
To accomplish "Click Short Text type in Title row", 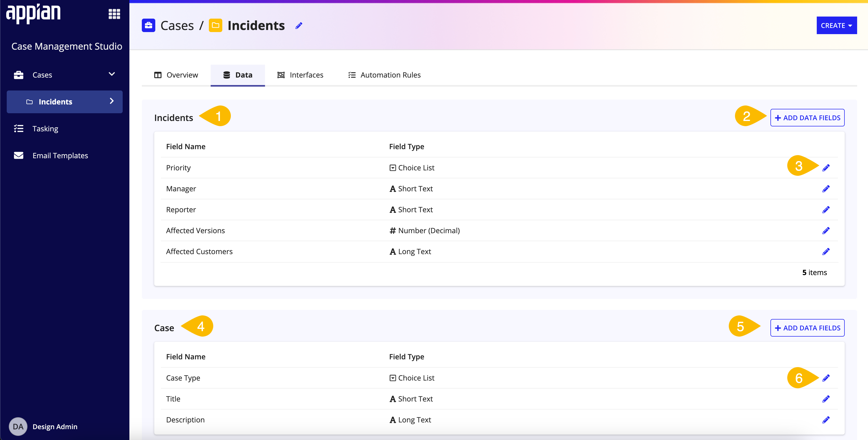I will [x=411, y=399].
